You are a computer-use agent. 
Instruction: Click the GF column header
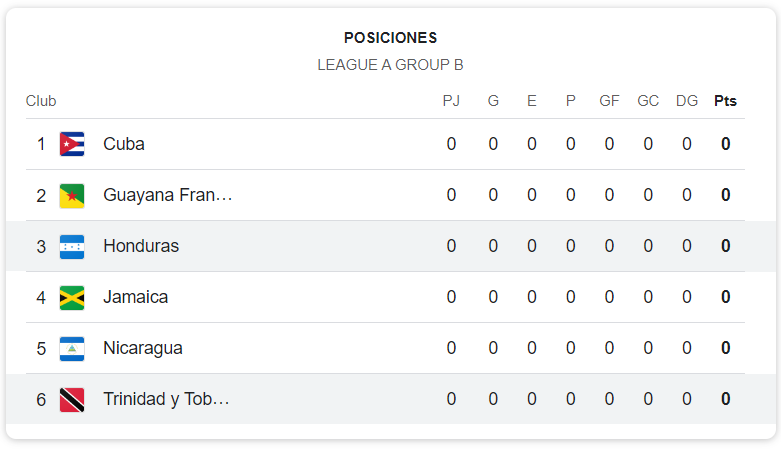point(609,101)
